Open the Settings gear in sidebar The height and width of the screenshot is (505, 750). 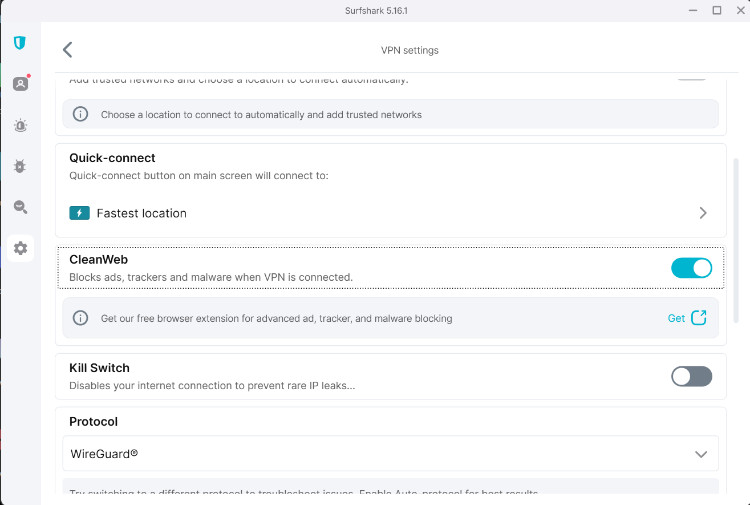point(20,248)
